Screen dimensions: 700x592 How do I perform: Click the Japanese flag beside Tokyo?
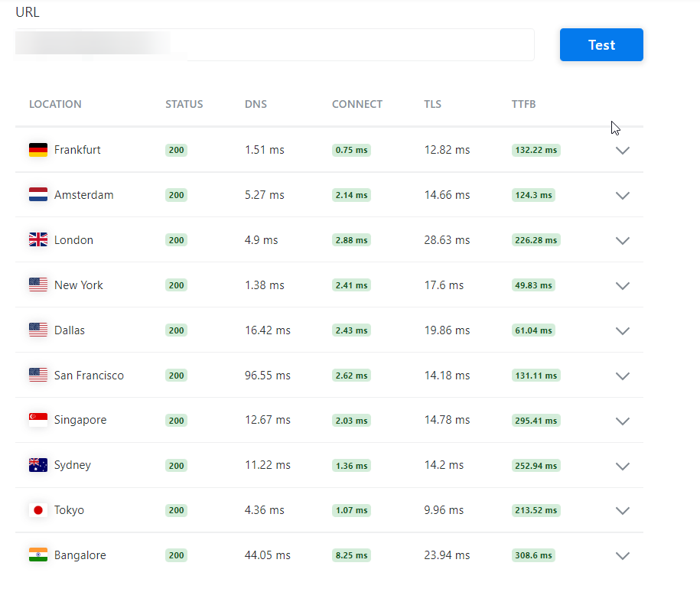[x=38, y=510]
